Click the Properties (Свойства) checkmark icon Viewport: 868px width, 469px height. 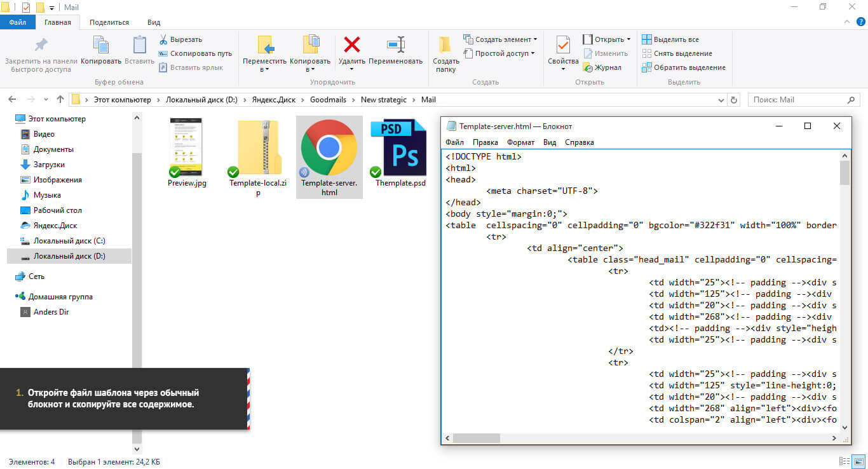pyautogui.click(x=563, y=45)
